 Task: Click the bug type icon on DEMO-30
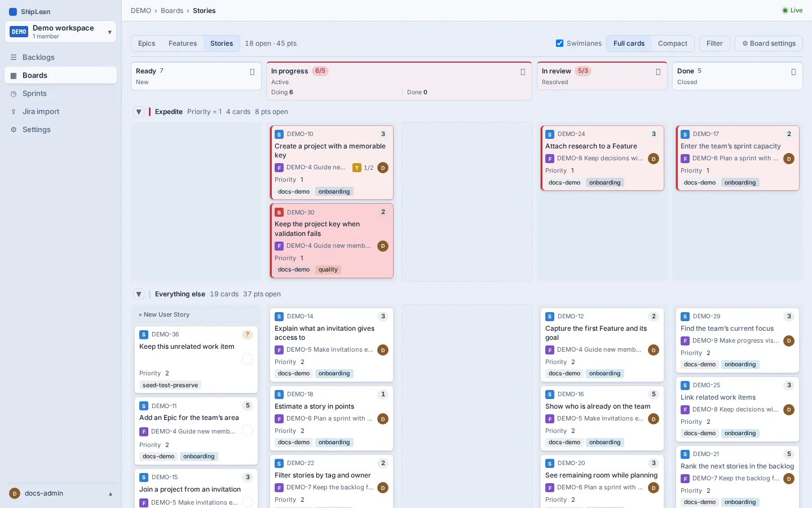click(x=279, y=212)
